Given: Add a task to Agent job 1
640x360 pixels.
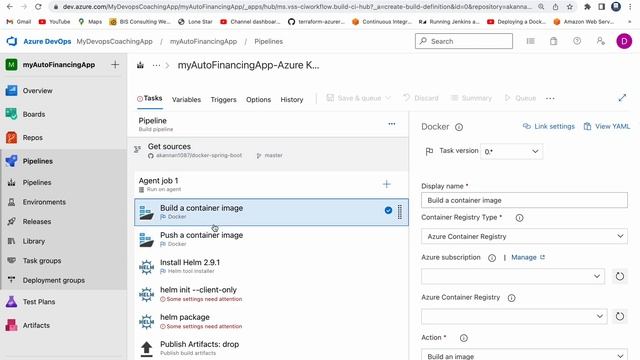Looking at the screenshot, I should (387, 184).
